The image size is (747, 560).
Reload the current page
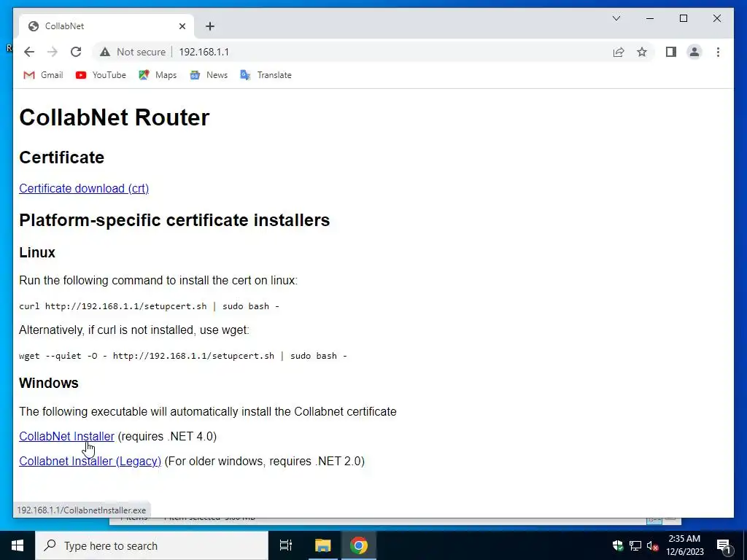pyautogui.click(x=76, y=52)
